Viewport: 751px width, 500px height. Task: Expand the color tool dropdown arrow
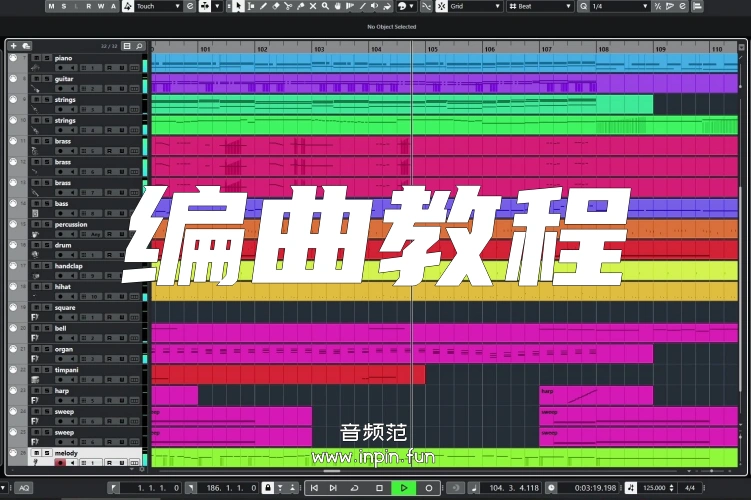pos(411,6)
